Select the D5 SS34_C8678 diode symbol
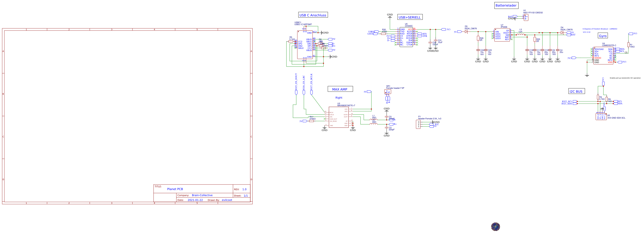644x234 pixels. [x=466, y=32]
